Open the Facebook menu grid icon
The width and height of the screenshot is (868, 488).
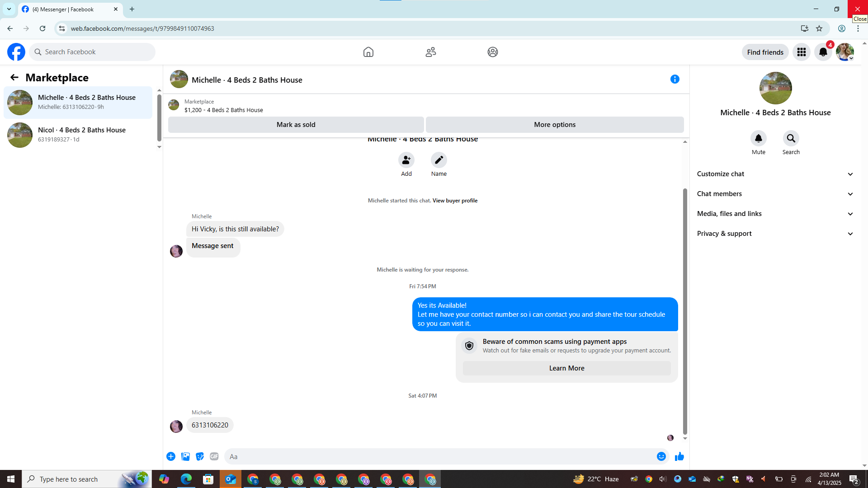(802, 52)
